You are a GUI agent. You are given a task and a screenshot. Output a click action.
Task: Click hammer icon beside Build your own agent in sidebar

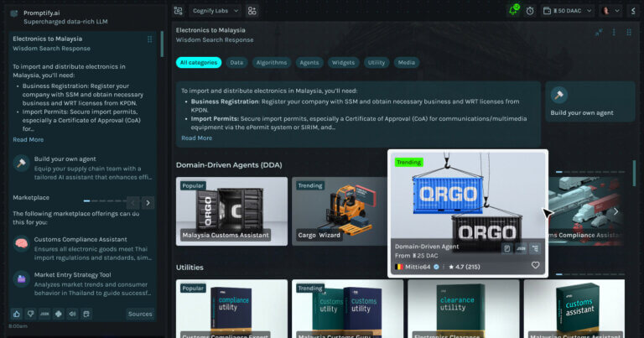pyautogui.click(x=21, y=163)
